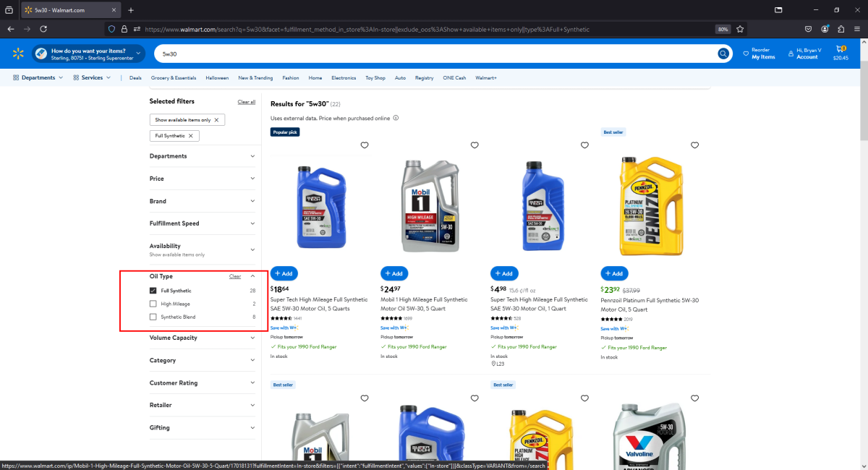Favorite the second-row Pennzoil High Mileage jug
This screenshot has width=868, height=470.
(x=584, y=398)
